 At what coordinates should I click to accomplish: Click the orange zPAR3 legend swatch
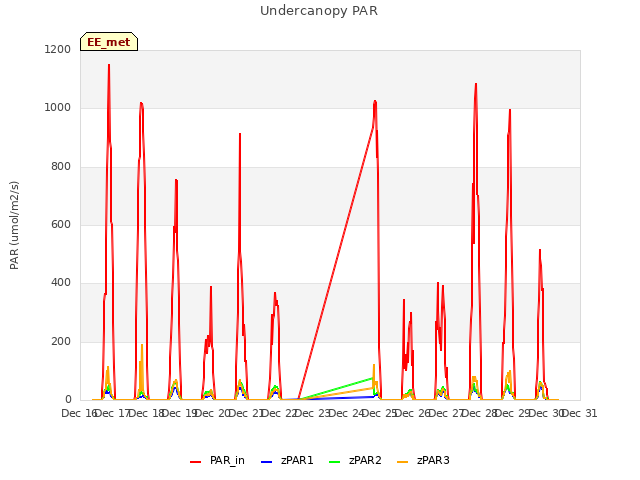click(402, 462)
